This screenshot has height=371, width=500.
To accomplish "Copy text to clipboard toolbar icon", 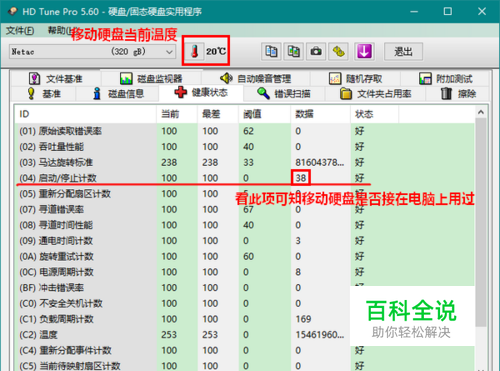I will point(271,52).
